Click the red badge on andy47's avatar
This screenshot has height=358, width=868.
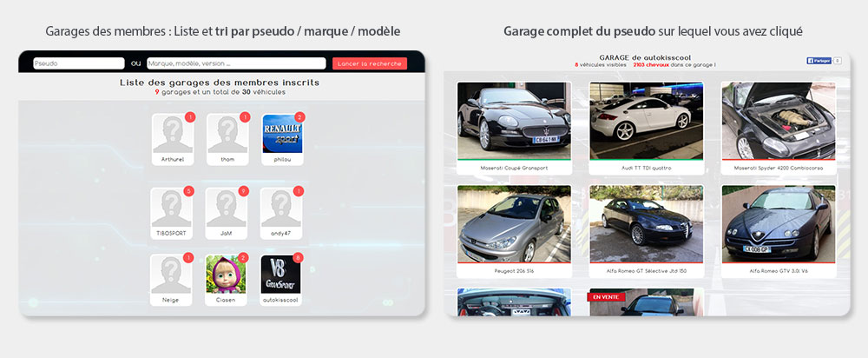tap(299, 191)
